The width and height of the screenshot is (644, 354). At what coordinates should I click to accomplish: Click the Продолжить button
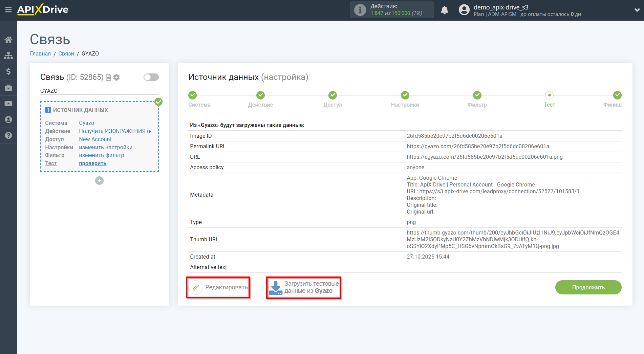(x=588, y=287)
